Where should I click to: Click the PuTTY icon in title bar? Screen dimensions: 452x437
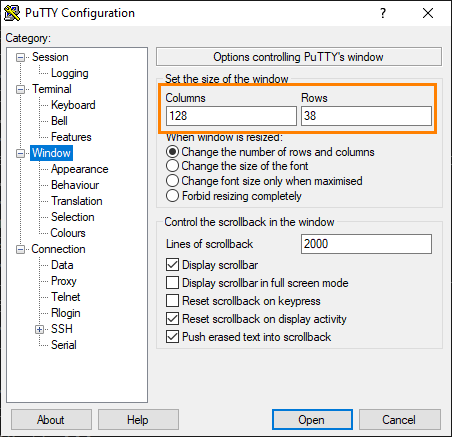tap(12, 13)
